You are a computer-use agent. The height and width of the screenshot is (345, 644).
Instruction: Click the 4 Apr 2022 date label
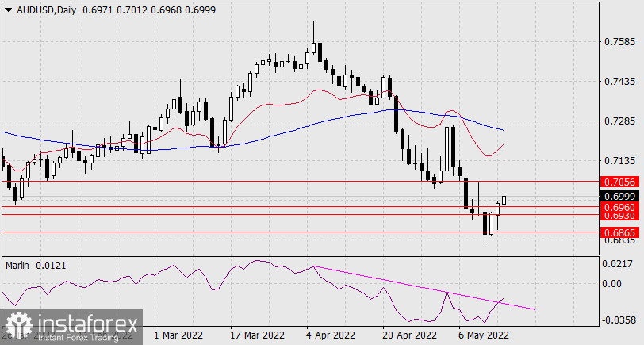pyautogui.click(x=331, y=335)
